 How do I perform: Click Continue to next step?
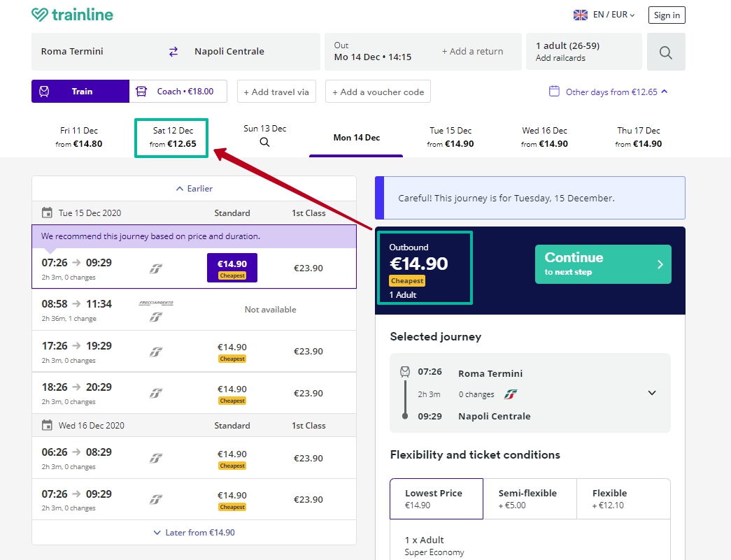603,264
